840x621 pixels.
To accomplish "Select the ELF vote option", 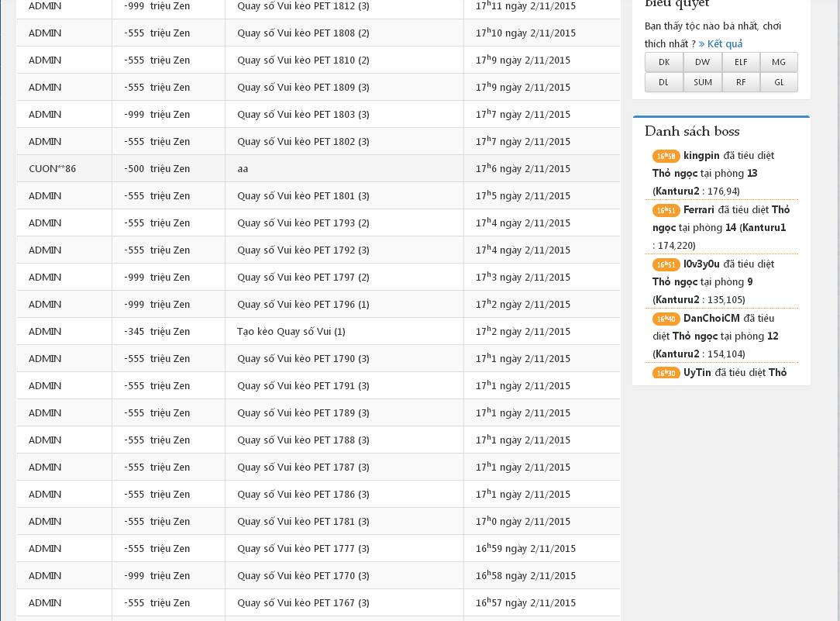I will tap(741, 62).
